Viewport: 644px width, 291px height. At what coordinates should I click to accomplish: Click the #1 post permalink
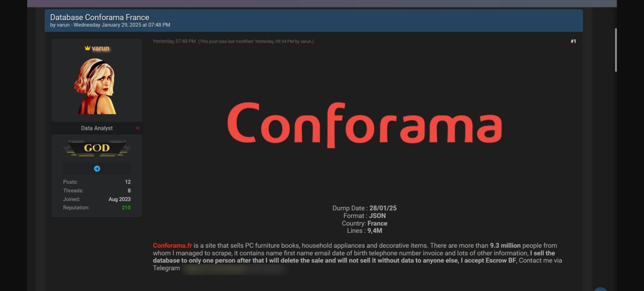573,41
